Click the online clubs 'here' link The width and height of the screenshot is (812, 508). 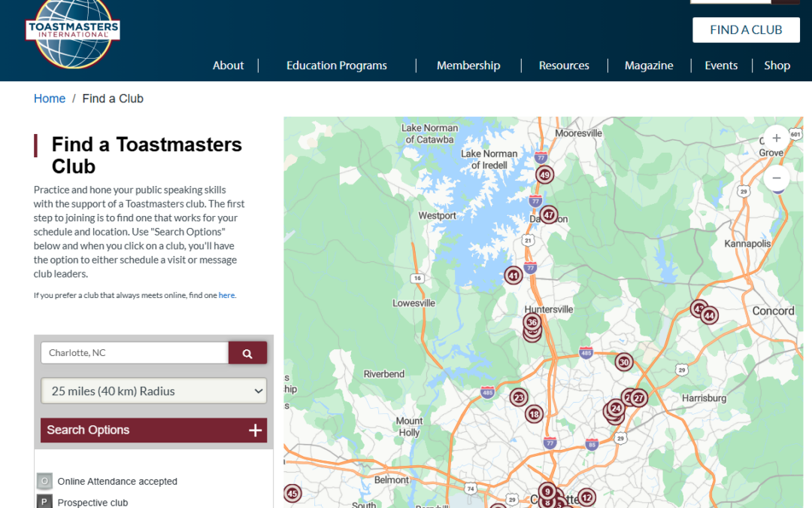pos(227,296)
